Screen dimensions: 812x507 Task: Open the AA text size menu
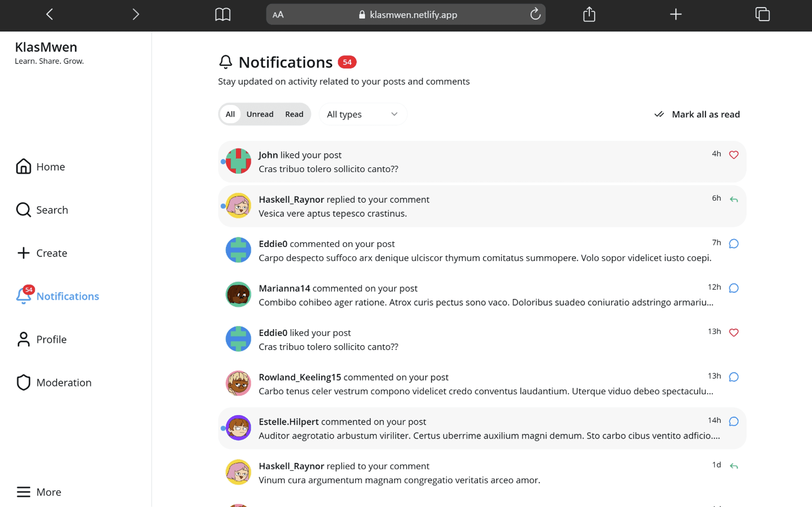point(278,14)
